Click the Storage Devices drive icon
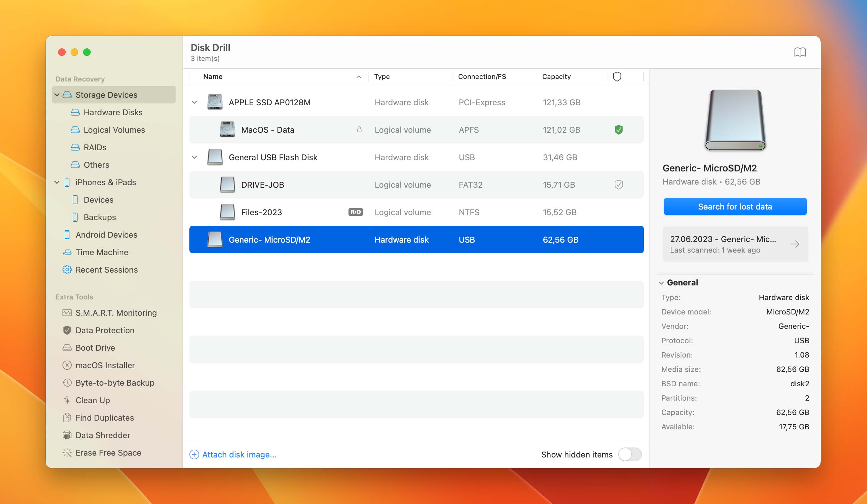Image resolution: width=867 pixels, height=504 pixels. tap(67, 95)
